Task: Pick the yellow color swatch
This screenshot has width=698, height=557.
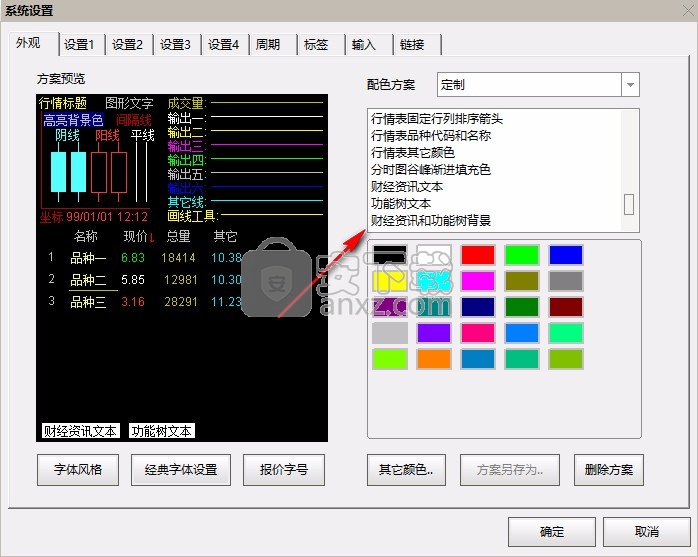Action: (390, 281)
